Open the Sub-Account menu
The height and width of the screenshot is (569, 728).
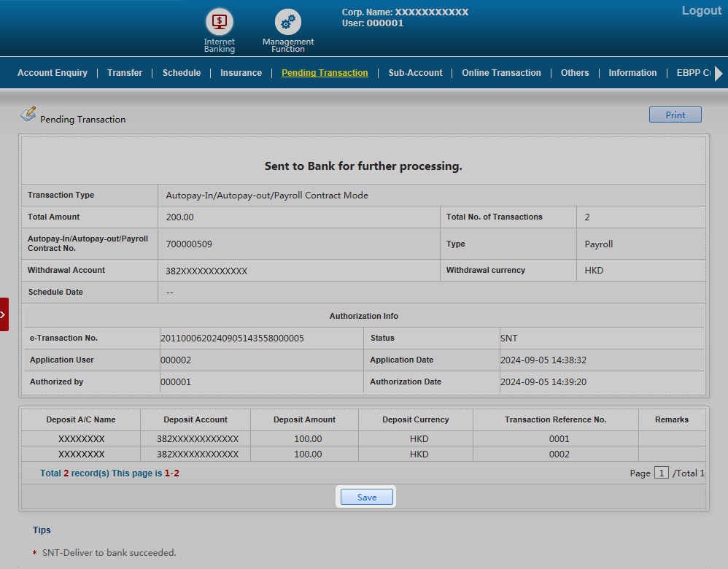(415, 73)
